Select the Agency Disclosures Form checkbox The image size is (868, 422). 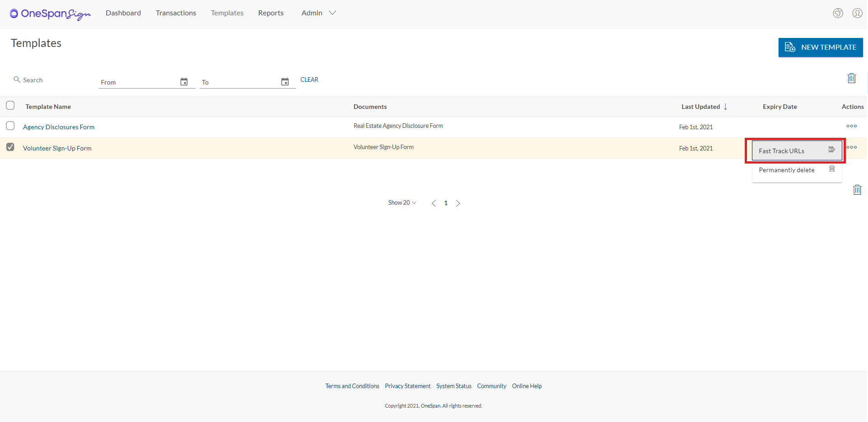pos(10,126)
